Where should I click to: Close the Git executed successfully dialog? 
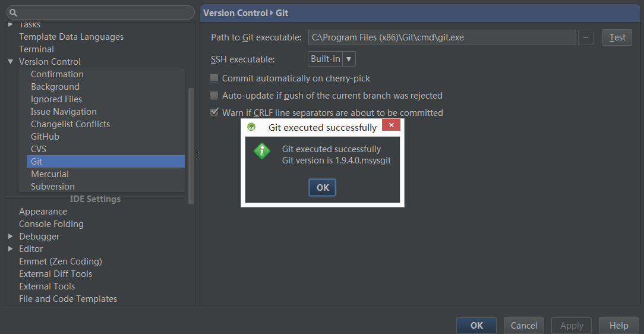[390, 125]
